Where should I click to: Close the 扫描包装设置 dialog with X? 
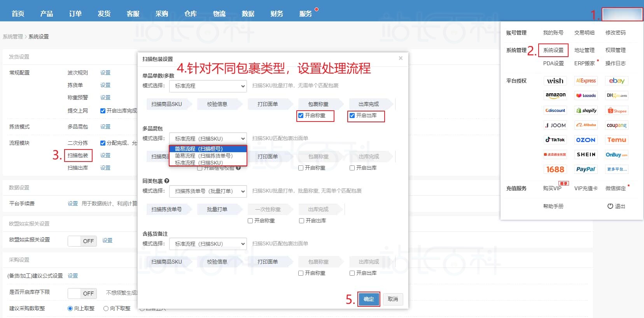pyautogui.click(x=401, y=58)
